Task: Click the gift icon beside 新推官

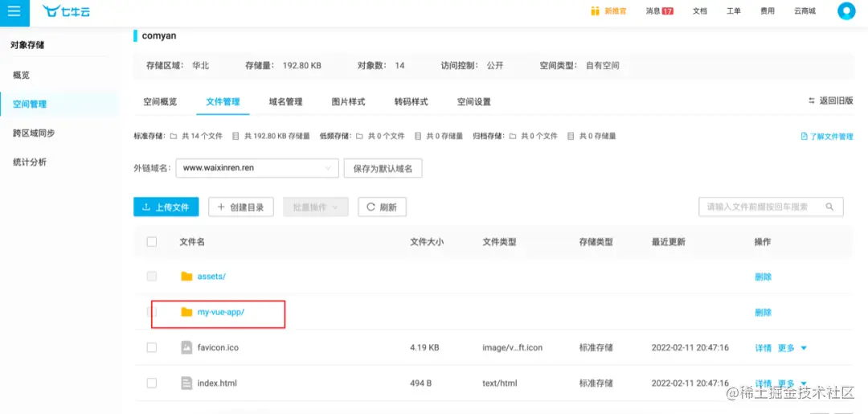Action: point(595,11)
